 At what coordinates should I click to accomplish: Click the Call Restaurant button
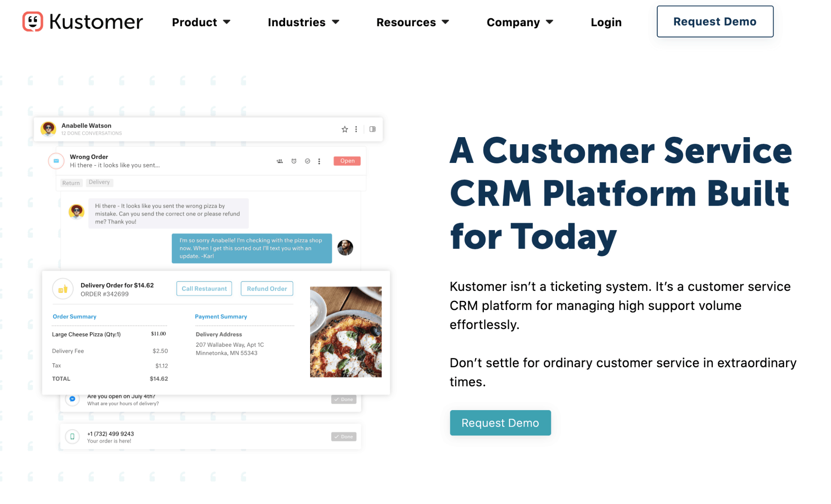204,289
